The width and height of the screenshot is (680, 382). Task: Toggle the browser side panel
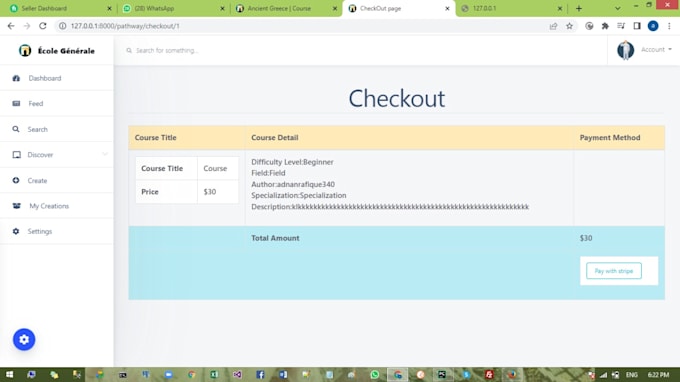point(637,26)
